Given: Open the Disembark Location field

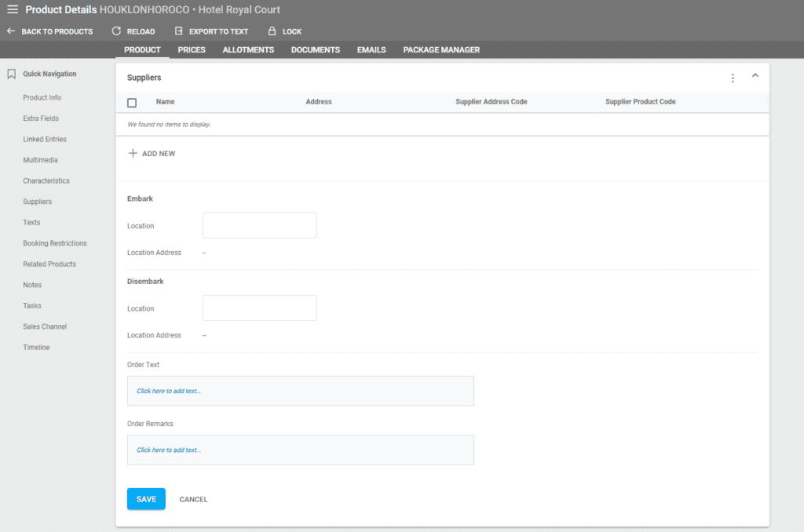Looking at the screenshot, I should (x=259, y=308).
